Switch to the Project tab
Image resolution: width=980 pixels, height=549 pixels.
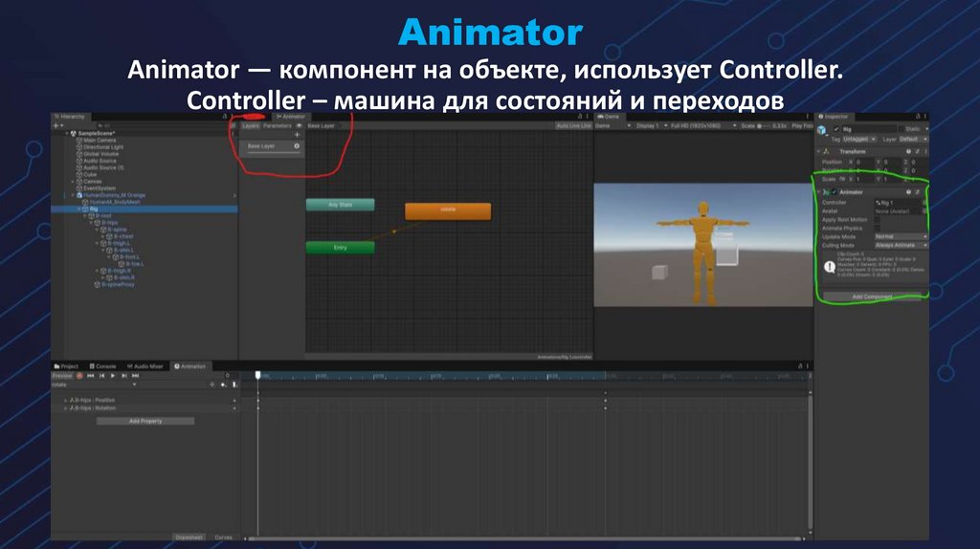click(66, 366)
